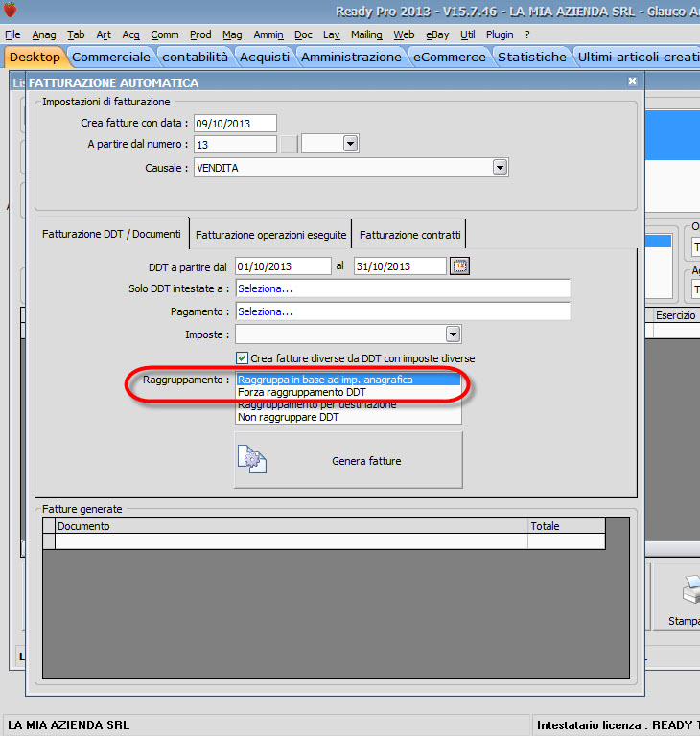Click the Genera fatture document gear icon

tap(252, 459)
